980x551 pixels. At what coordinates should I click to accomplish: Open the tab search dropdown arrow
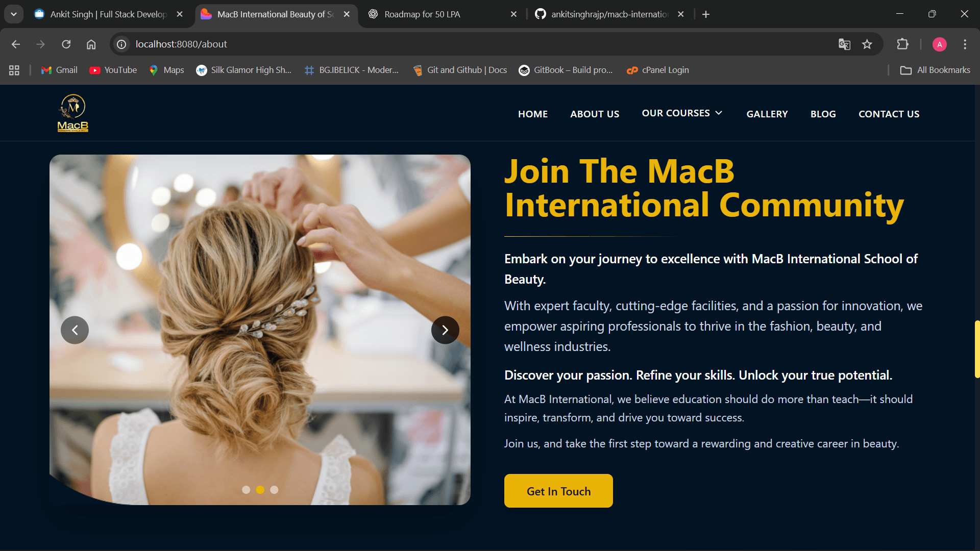coord(14,14)
